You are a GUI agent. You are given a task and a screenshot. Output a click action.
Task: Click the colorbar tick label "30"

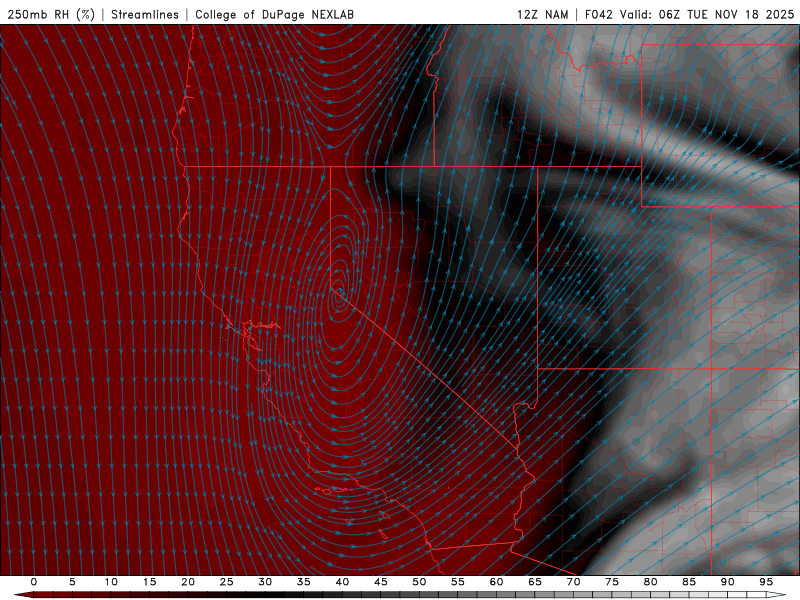[265, 582]
